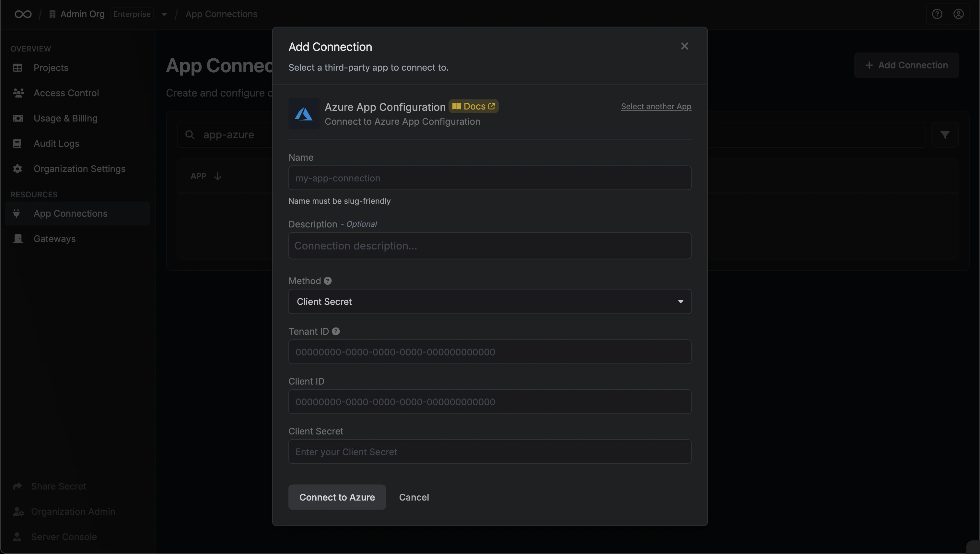Focus the Tenant ID input field

489,352
